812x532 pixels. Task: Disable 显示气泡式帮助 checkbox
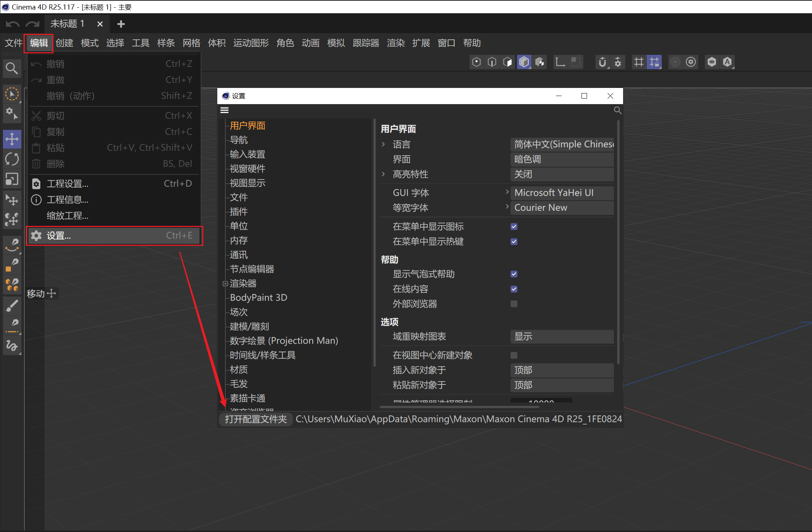coord(514,274)
